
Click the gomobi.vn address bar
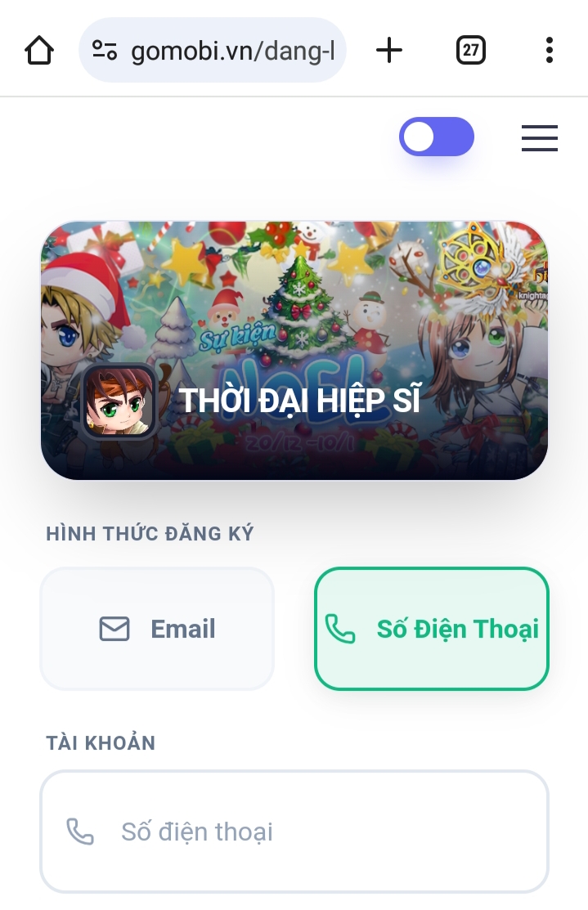(213, 50)
